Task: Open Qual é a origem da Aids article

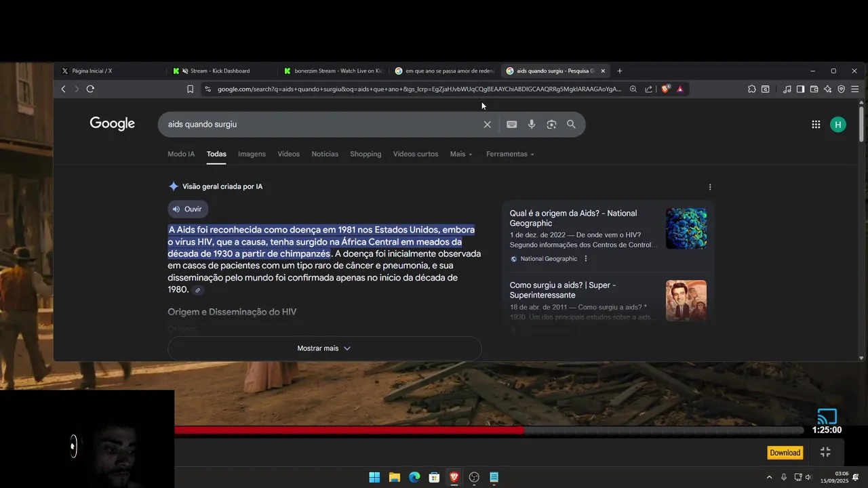Action: click(573, 218)
